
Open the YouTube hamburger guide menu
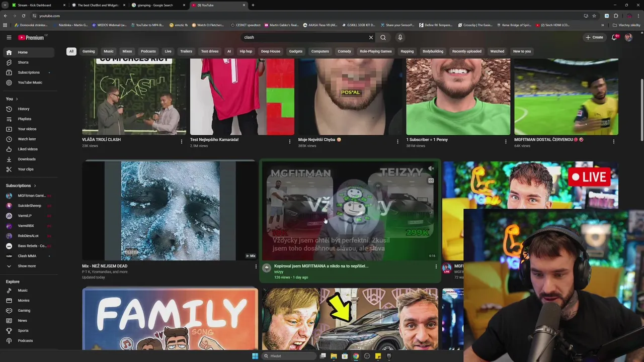tap(9, 37)
